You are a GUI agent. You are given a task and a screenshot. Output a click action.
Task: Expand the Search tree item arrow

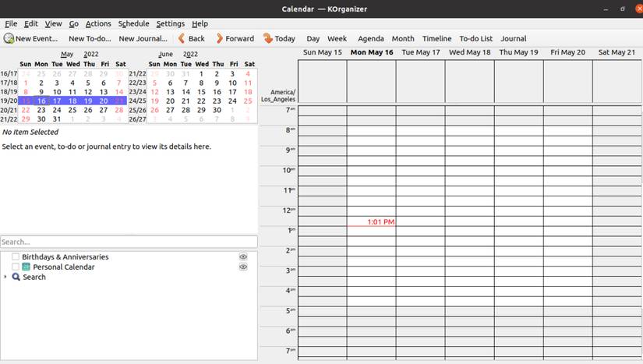(x=5, y=277)
